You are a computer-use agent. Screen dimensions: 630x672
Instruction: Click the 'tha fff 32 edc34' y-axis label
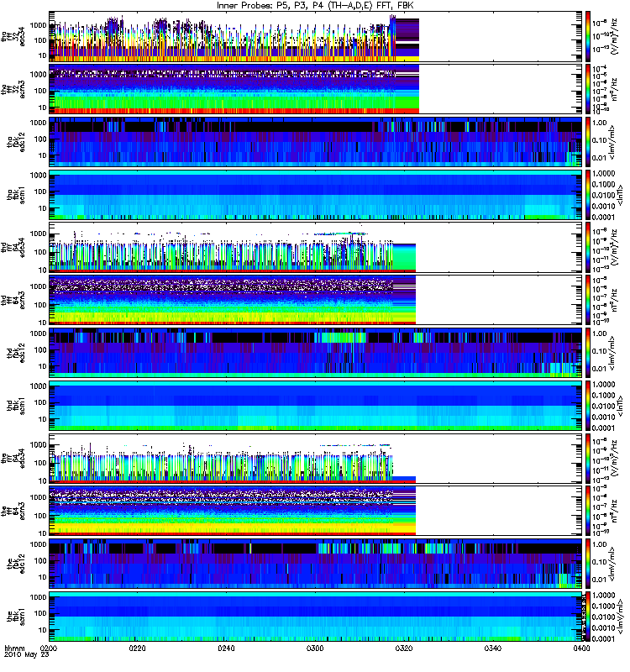[13, 36]
